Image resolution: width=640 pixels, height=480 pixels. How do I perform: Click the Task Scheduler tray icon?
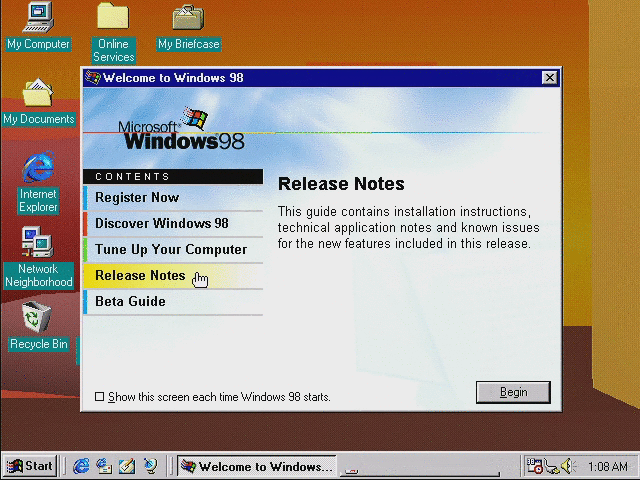click(534, 466)
